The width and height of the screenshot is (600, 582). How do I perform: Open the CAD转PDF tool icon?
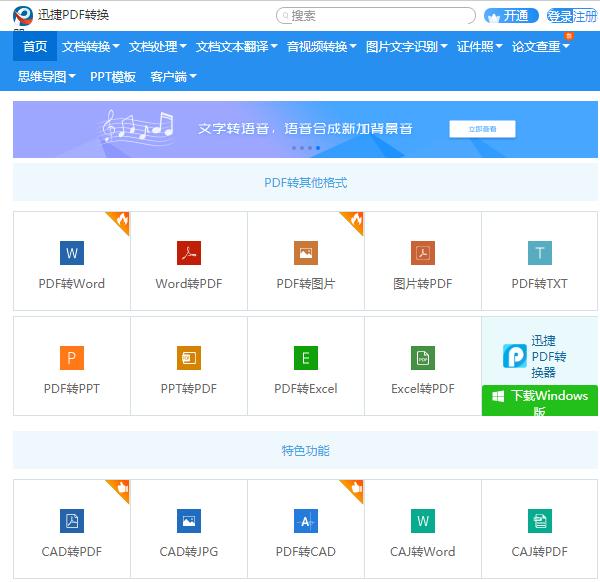(72, 521)
